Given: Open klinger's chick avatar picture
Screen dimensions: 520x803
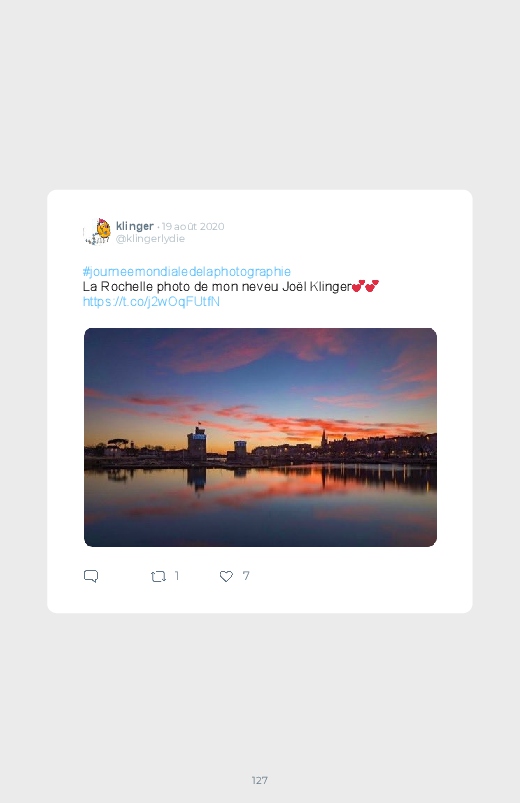Looking at the screenshot, I should (98, 231).
